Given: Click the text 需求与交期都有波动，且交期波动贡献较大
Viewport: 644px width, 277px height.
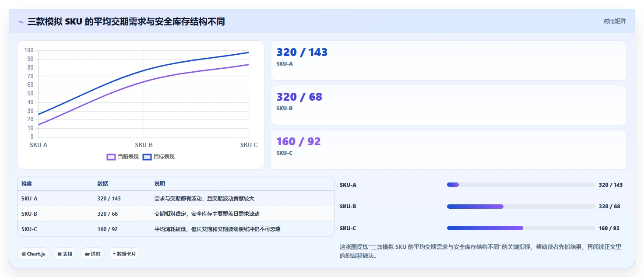Looking at the screenshot, I should coord(204,199).
